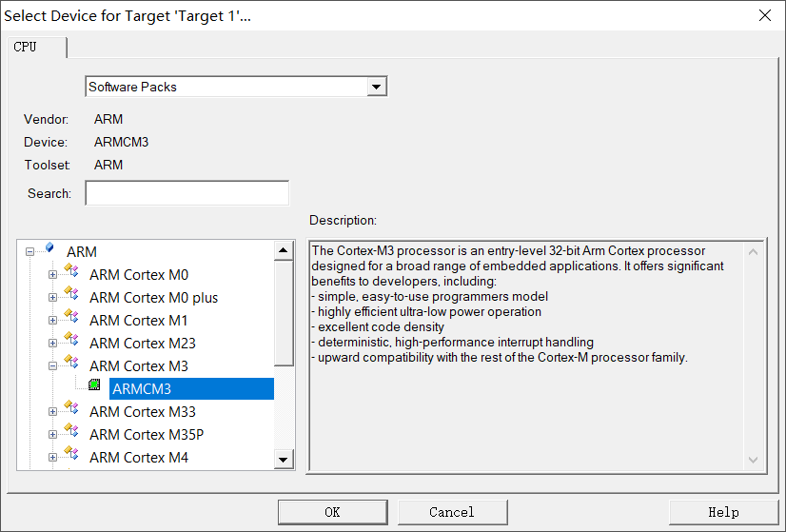Select ARM Cortex M0 tree row
The width and height of the screenshot is (786, 532).
point(139,275)
